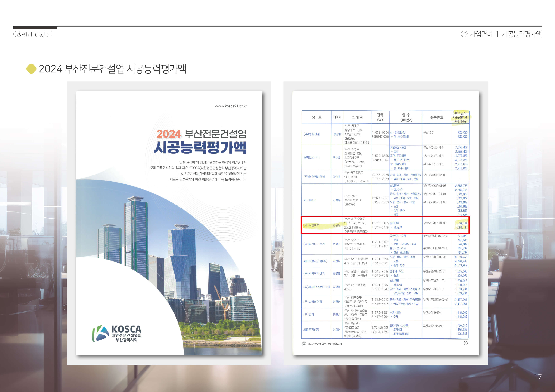Select the '시공능력평가액' label in top-right header
The image size is (555, 392).
tap(522, 34)
